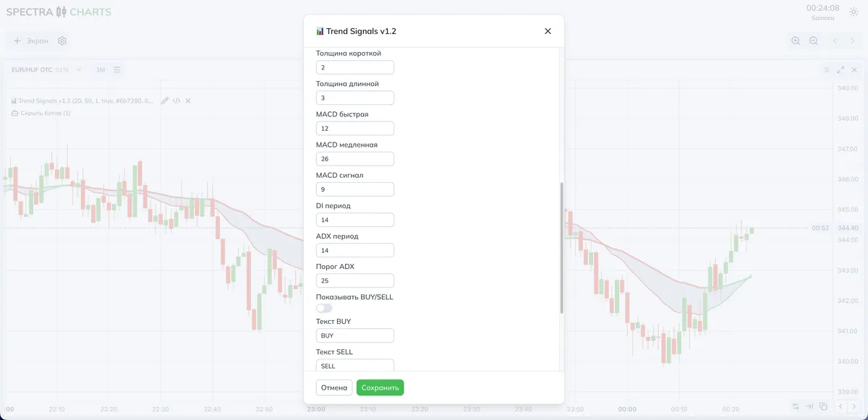Enable the Показывать BUY/SELL switch
Image resolution: width=868 pixels, height=420 pixels.
tap(323, 308)
